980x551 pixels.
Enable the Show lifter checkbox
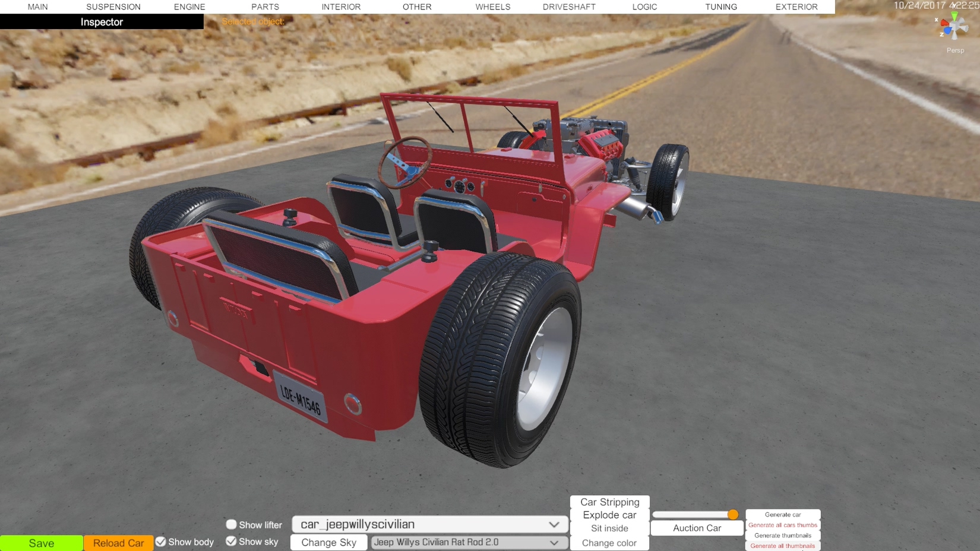[x=232, y=524]
